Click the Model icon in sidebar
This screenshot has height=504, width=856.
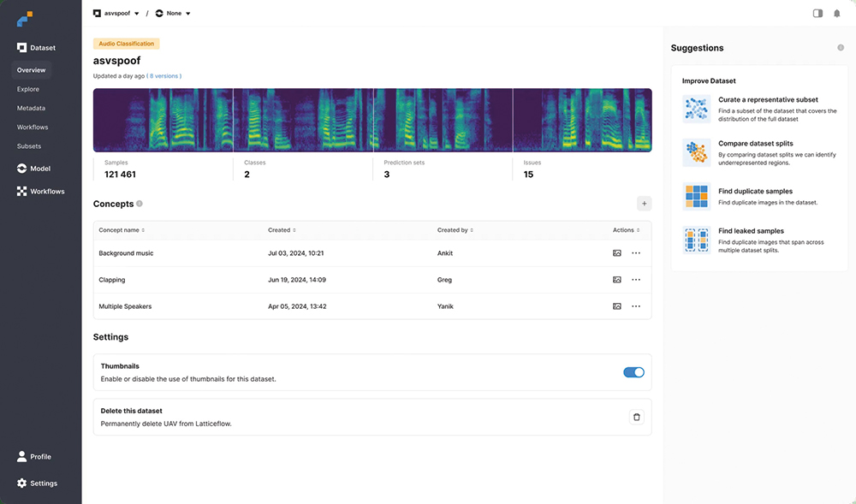click(21, 169)
